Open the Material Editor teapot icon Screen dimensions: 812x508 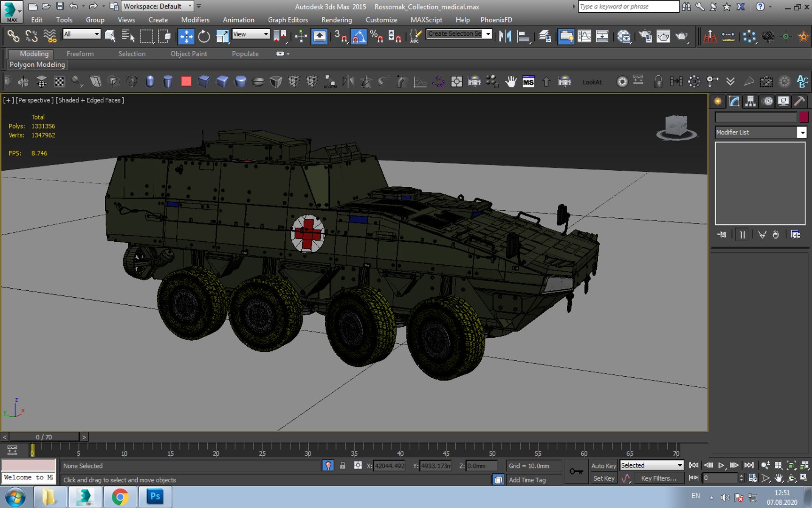624,36
